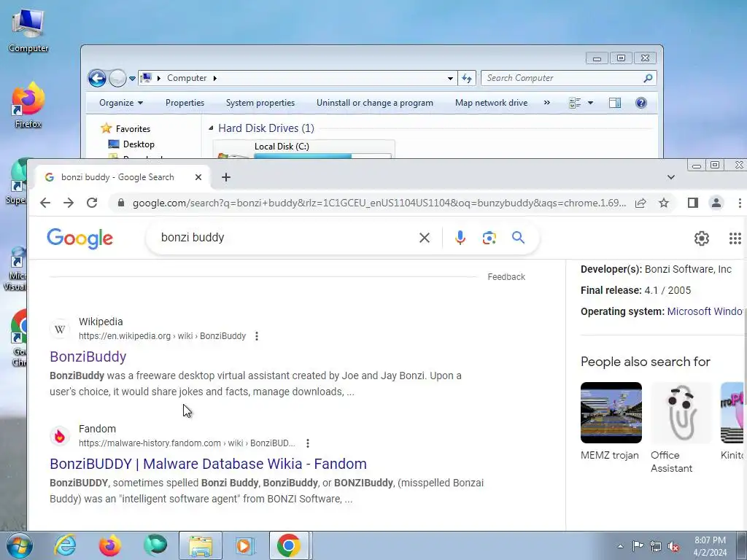Screen dimensions: 747x560
Task: Open the BonziBuddy Wikipedia link
Action: click(x=88, y=357)
